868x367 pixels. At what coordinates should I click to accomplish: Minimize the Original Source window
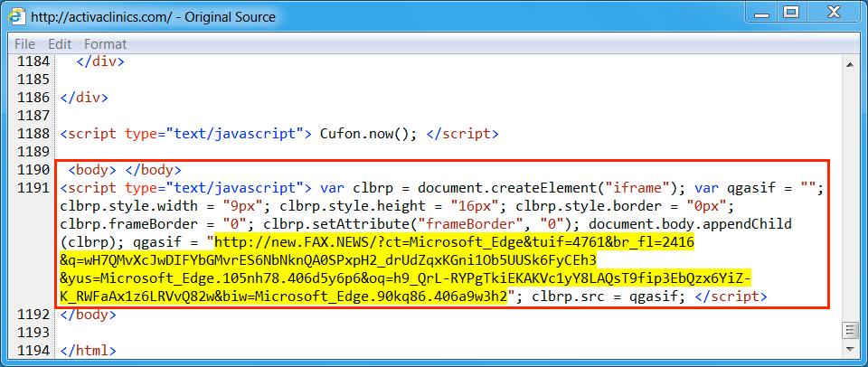pyautogui.click(x=761, y=14)
